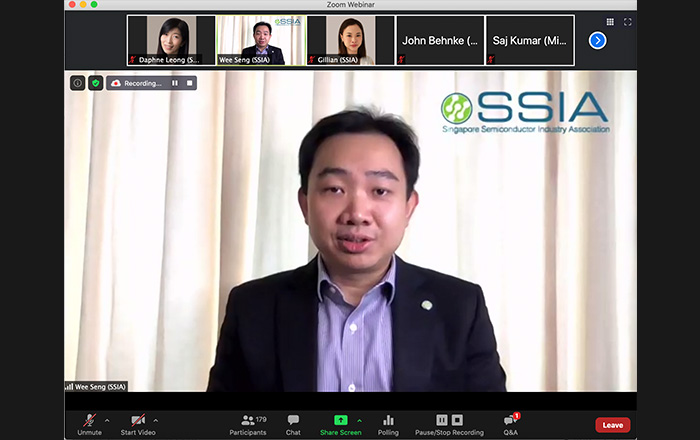The image size is (700, 440).
Task: Open the Polling window
Action: tap(388, 424)
